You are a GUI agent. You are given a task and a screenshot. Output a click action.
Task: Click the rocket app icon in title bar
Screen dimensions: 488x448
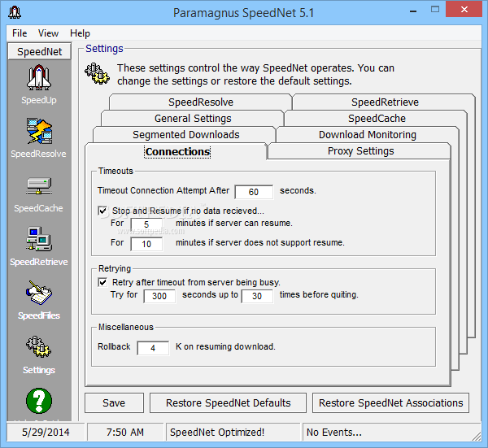tap(15, 12)
